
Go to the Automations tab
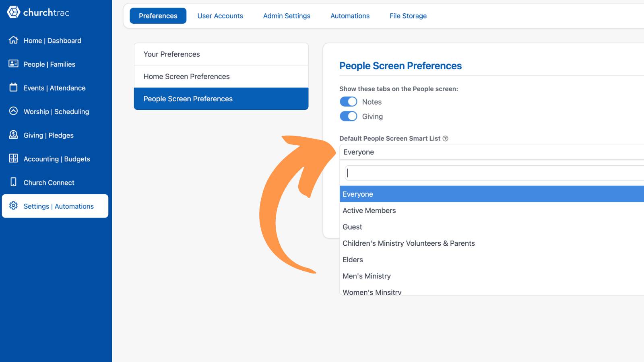[x=350, y=16]
